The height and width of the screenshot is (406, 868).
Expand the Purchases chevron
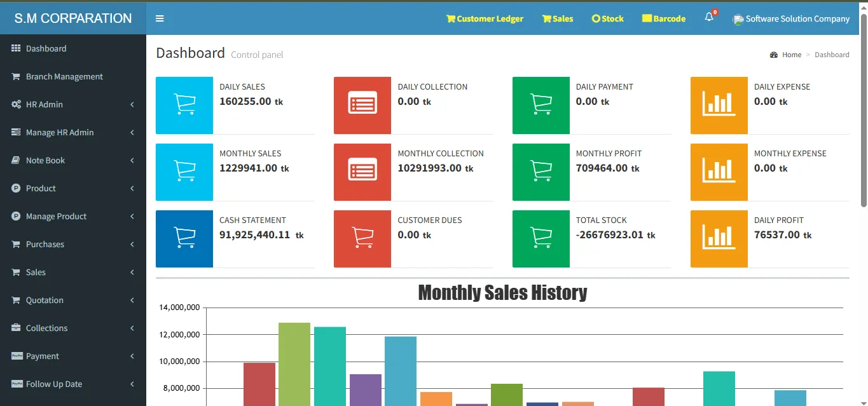132,244
